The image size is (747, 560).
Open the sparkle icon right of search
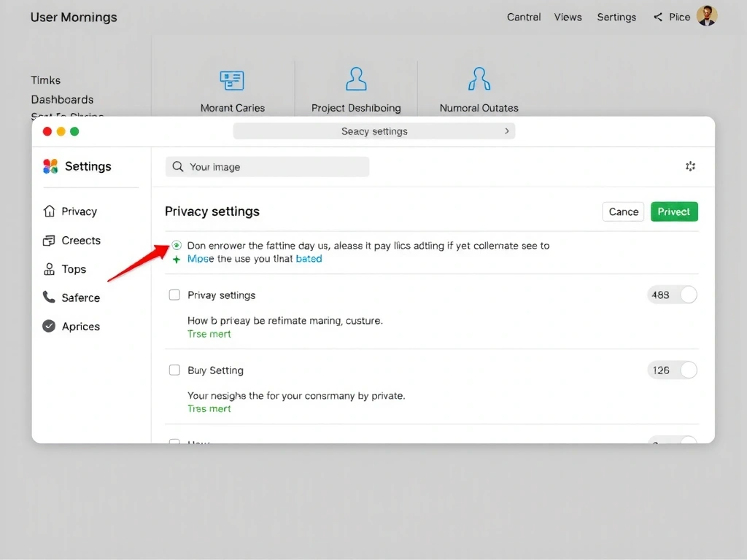pyautogui.click(x=690, y=166)
